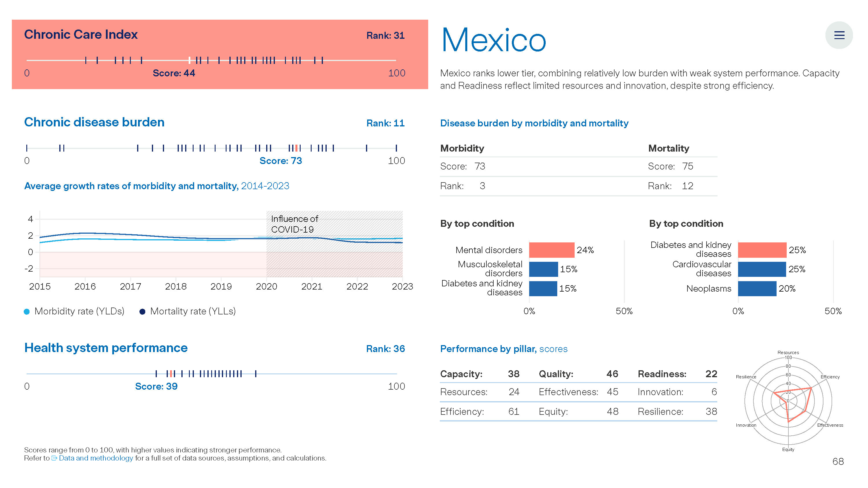Click the Disease burden by morbidity and mortality heading
This screenshot has width=868, height=488.
pos(534,123)
